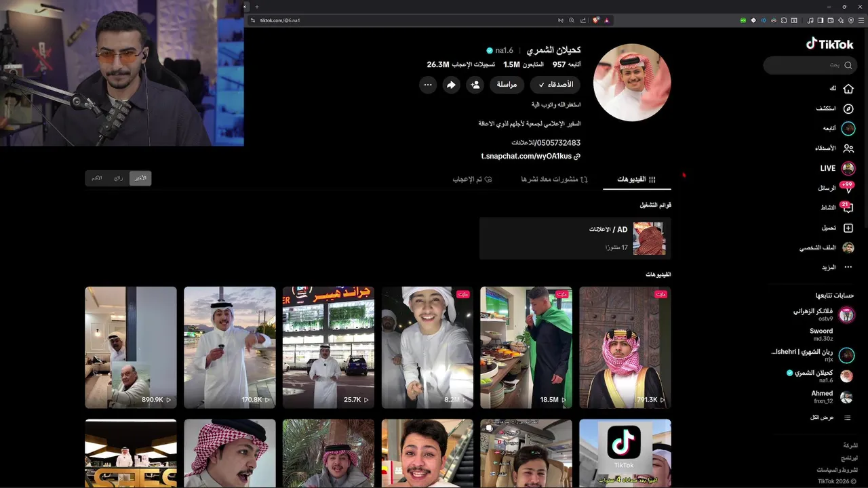Open the video with 170.8K views
The width and height of the screenshot is (868, 488).
(x=230, y=347)
